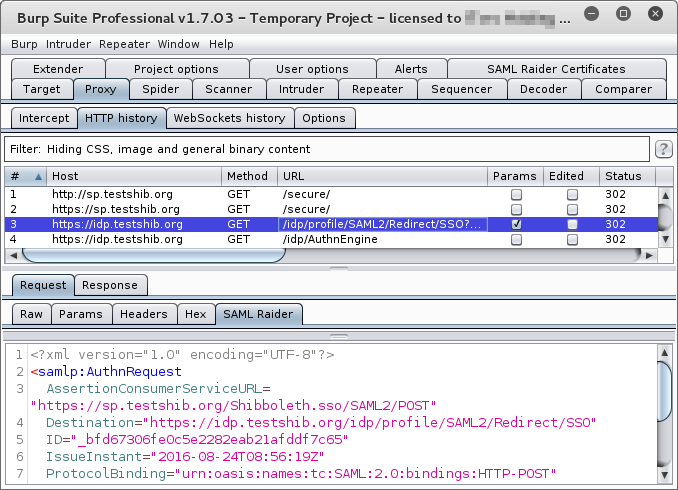This screenshot has width=678, height=490.
Task: Switch to the Decoder tab
Action: (x=544, y=89)
